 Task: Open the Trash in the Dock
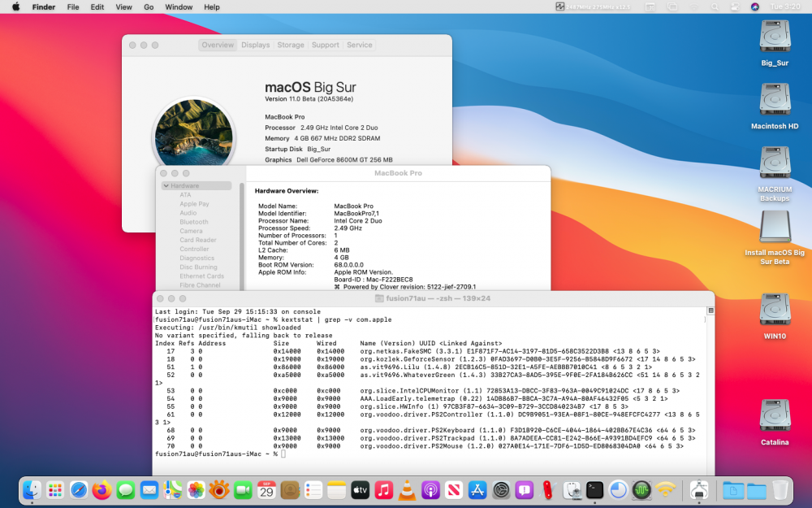pos(780,490)
